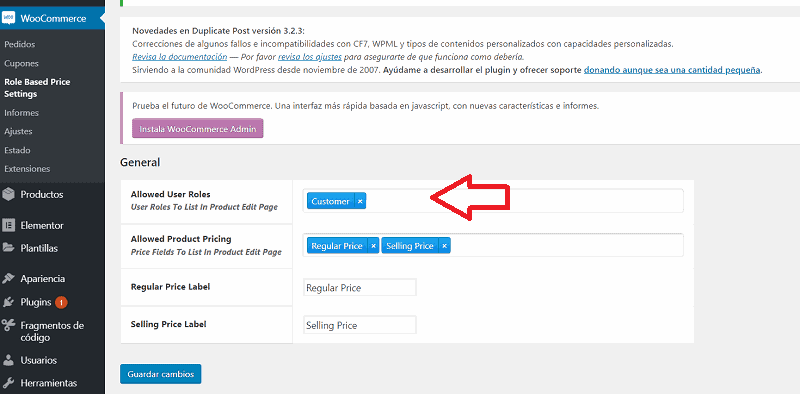This screenshot has height=394, width=800.
Task: Open Estado submenu item
Action: tap(17, 151)
